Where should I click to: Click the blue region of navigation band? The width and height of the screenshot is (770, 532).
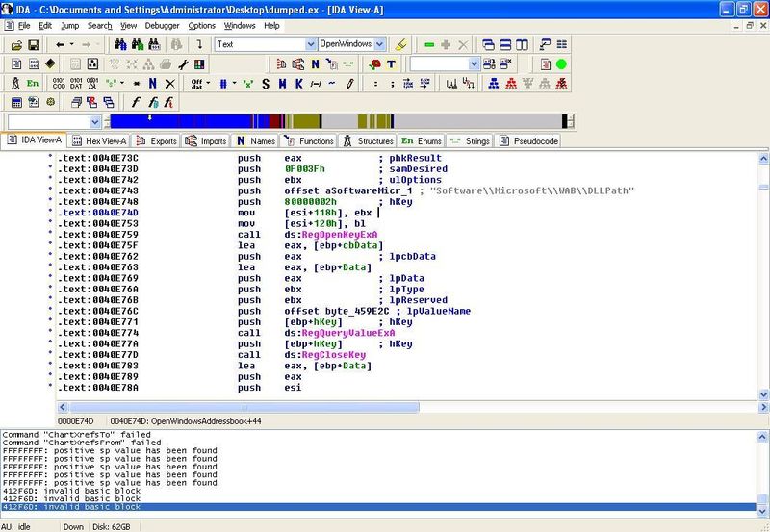tap(182, 121)
